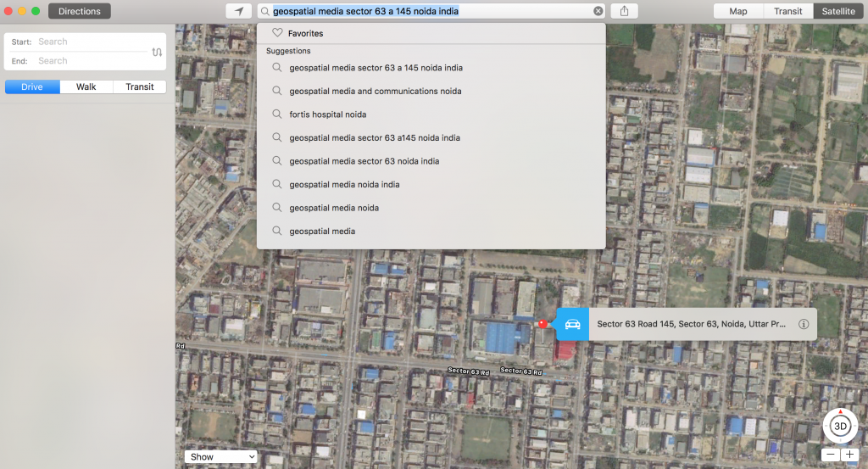This screenshot has height=469, width=868.
Task: Click the heart icon beside Favorites
Action: click(x=277, y=33)
